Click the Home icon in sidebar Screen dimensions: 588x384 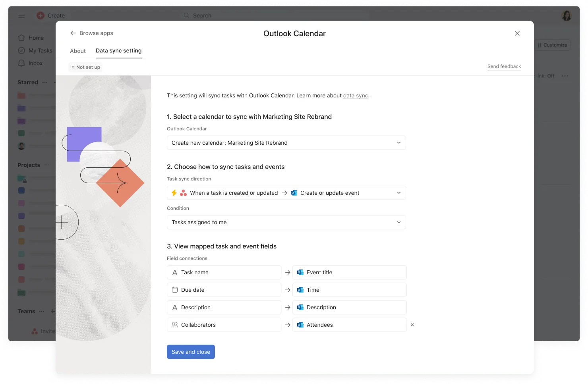(x=21, y=38)
